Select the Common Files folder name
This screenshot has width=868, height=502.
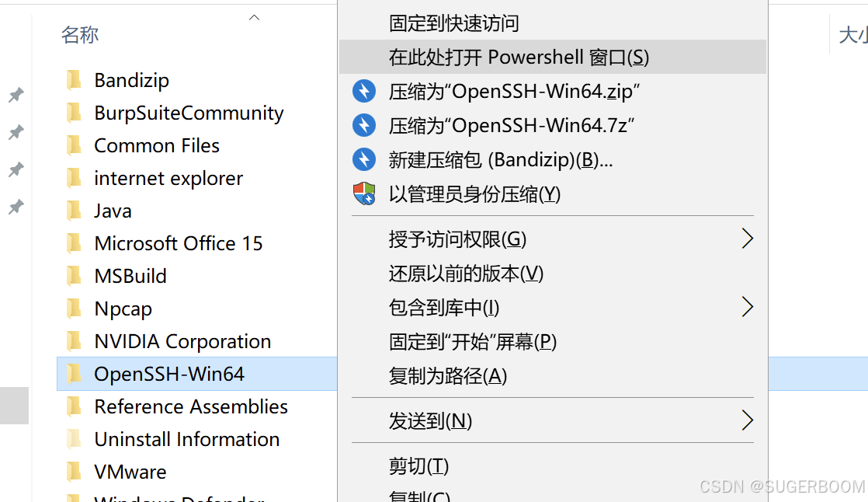click(x=157, y=146)
